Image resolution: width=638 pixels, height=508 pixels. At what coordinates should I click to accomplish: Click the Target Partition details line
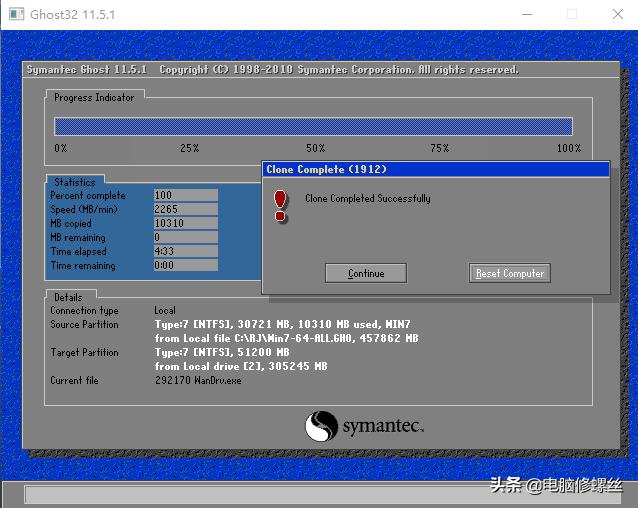(x=222, y=353)
